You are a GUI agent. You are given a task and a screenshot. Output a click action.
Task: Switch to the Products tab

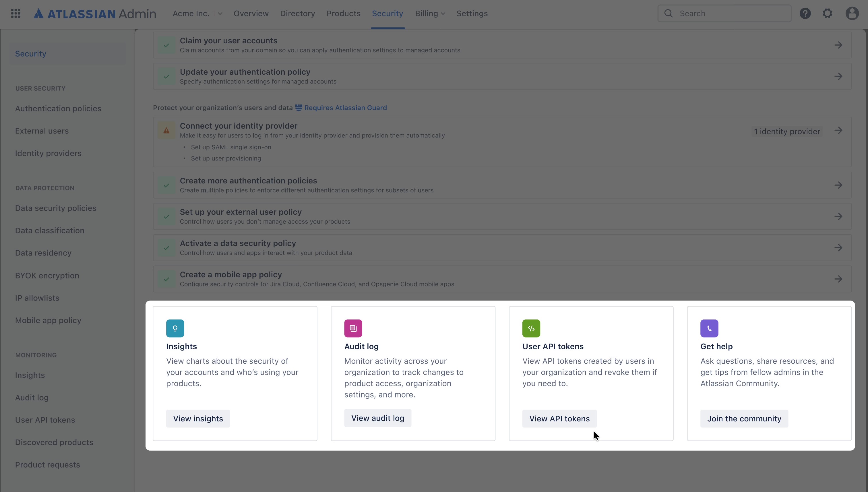[343, 13]
